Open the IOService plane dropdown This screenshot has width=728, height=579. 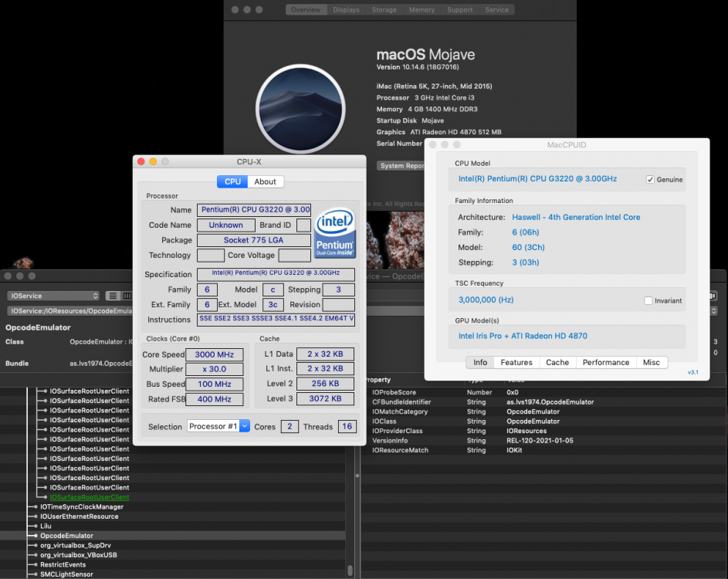(x=53, y=296)
